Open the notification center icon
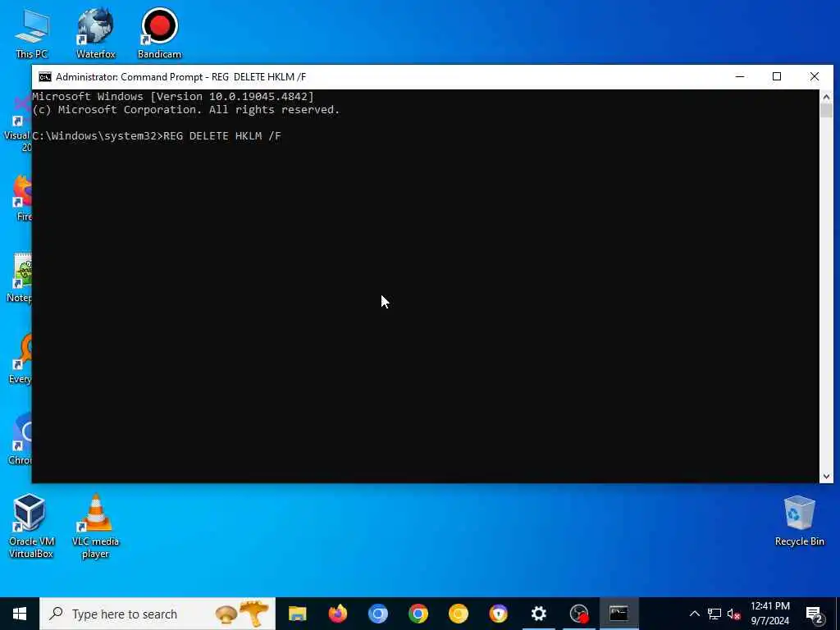 click(x=814, y=614)
